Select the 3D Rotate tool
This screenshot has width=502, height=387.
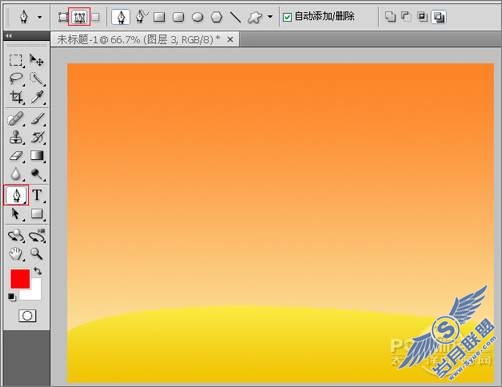(16, 236)
